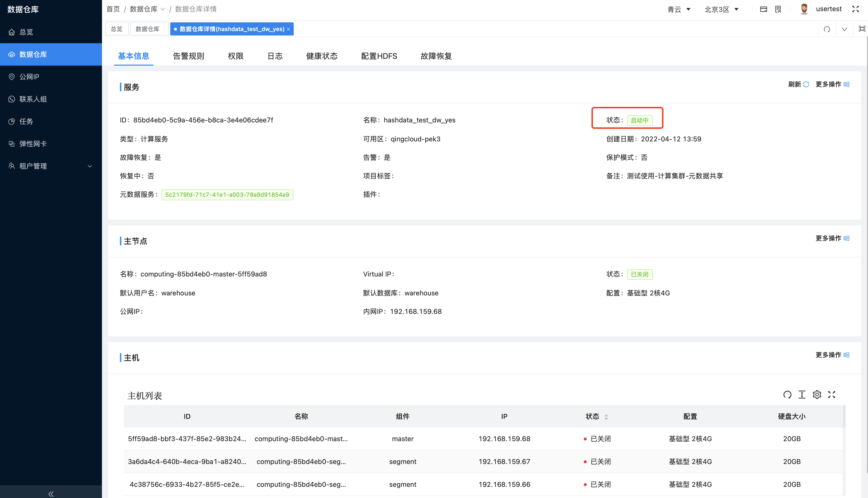The image size is (868, 498).
Task: Open the 青云 platform dropdown
Action: click(x=679, y=9)
